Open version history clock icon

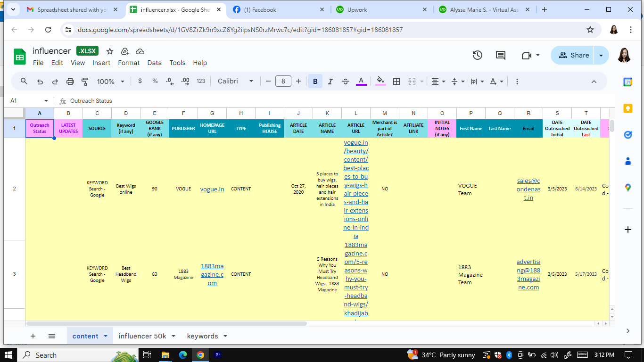(478, 55)
